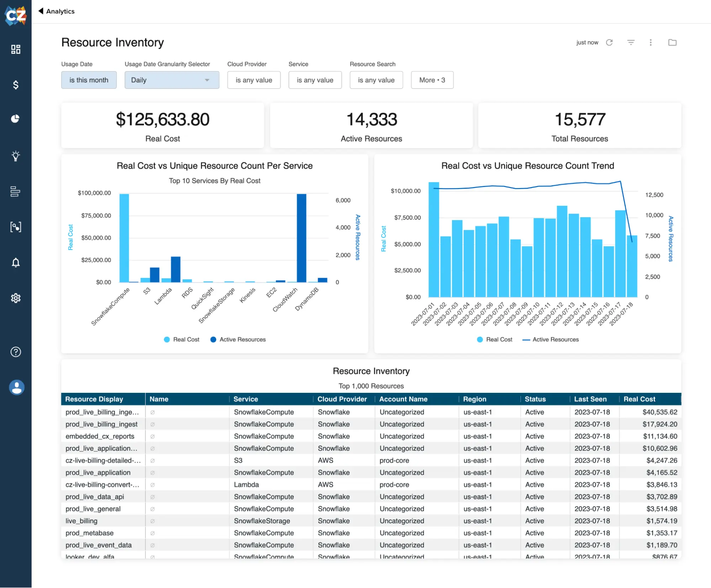
Task: Open Cloud Provider filter 'is any value'
Action: [x=254, y=80]
